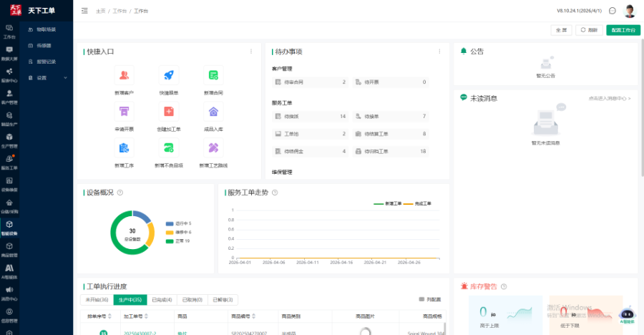This screenshot has height=335, width=644.
Task: Open 客户管理 in the left sidebar
Action: click(x=9, y=98)
